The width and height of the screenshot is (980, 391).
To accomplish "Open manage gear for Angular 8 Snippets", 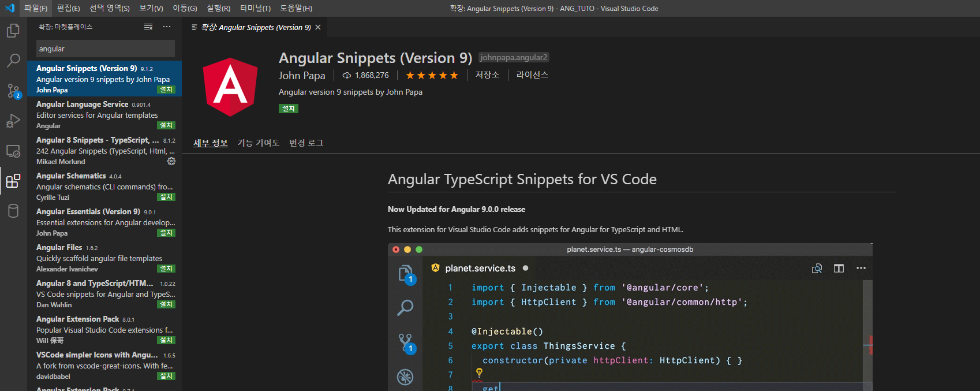I will (x=171, y=162).
